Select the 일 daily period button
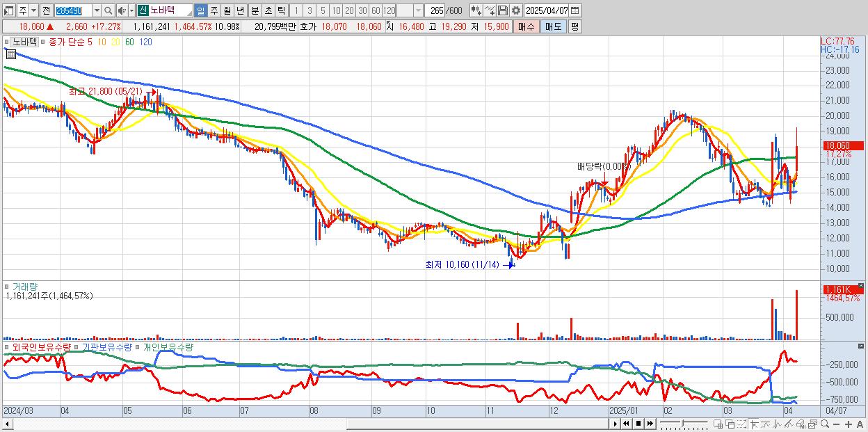This screenshot has width=868, height=432. click(200, 11)
